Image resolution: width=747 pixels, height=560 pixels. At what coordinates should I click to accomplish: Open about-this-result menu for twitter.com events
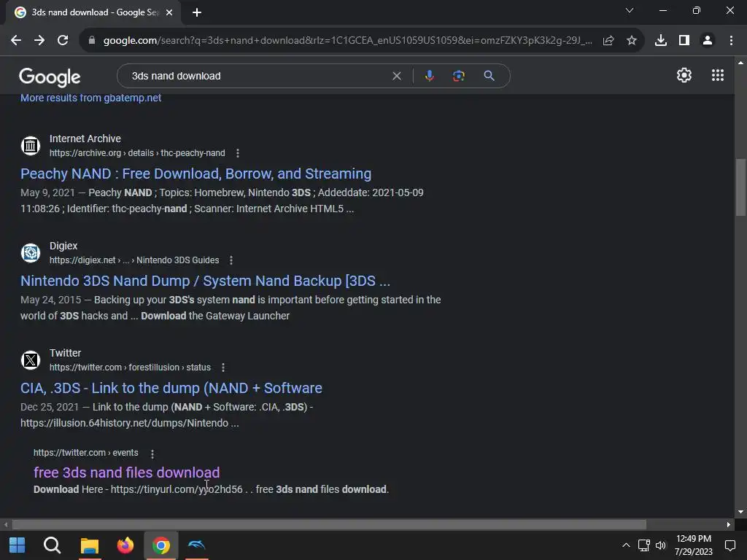pos(152,454)
